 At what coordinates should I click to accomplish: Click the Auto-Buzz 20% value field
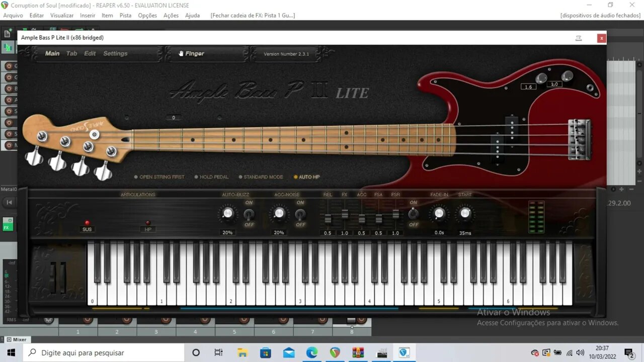[x=227, y=233]
